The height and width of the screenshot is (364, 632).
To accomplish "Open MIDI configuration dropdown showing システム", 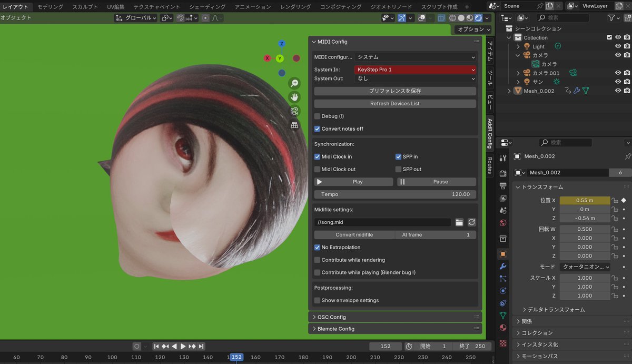I will pos(416,57).
